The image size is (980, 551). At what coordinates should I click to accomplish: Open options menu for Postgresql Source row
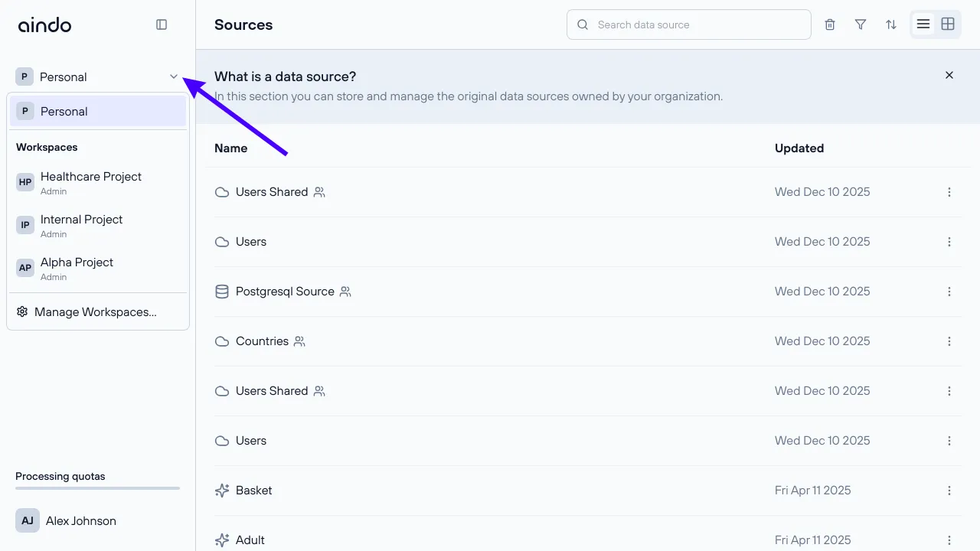[949, 292]
